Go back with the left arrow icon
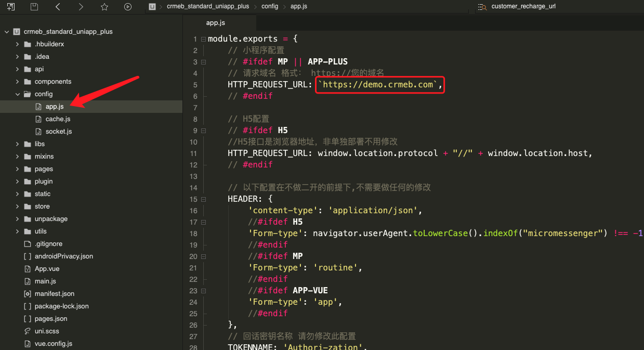The height and width of the screenshot is (350, 644). [x=58, y=7]
